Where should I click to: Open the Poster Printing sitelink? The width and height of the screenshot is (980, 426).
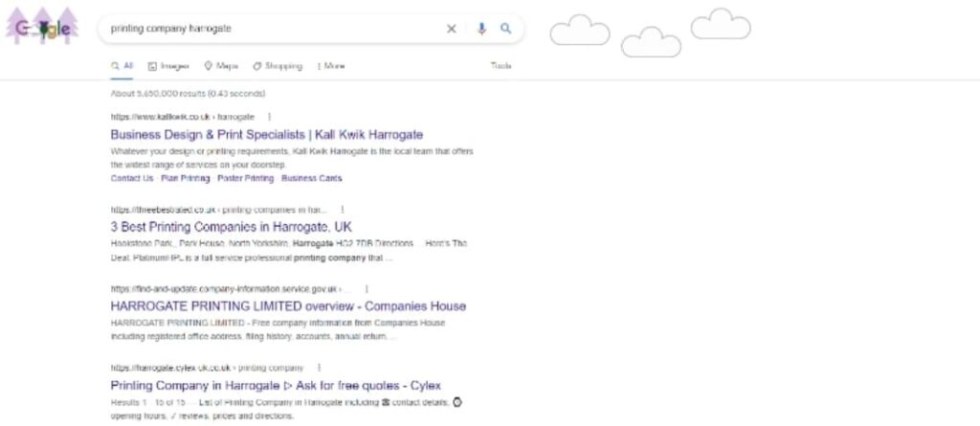246,178
